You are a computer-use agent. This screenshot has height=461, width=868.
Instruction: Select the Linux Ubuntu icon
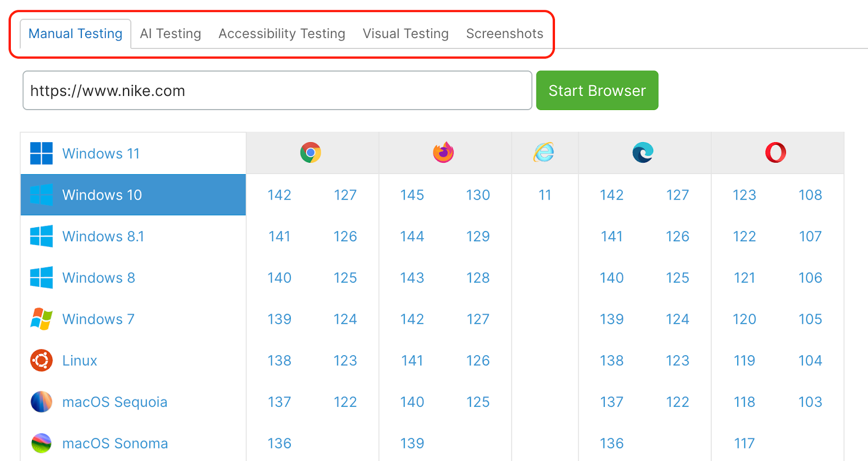(41, 361)
